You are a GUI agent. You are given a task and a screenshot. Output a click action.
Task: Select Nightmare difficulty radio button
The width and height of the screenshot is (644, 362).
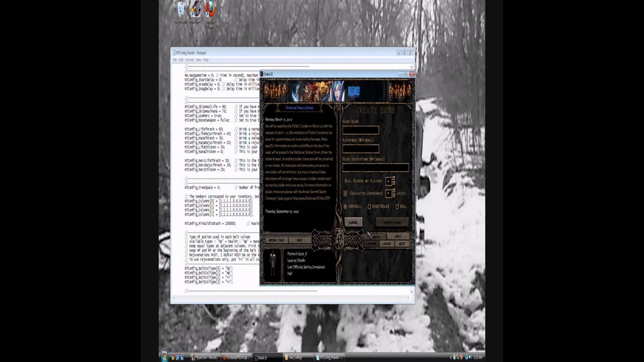pyautogui.click(x=369, y=207)
